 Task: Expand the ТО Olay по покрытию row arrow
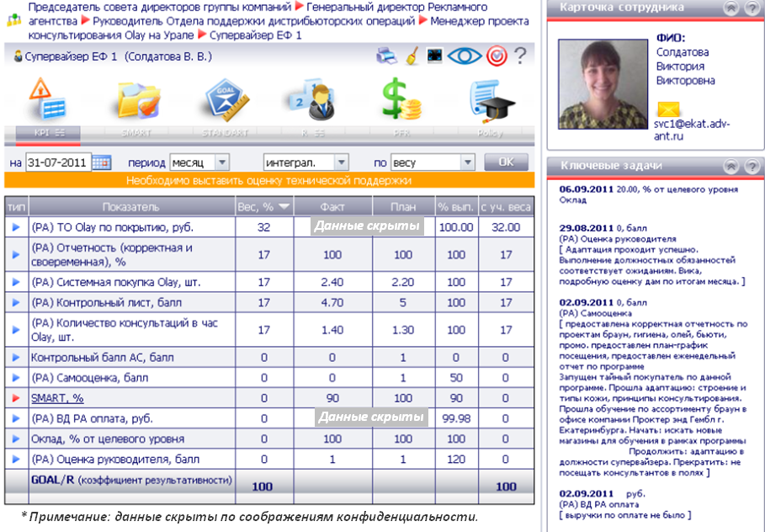[x=16, y=227]
